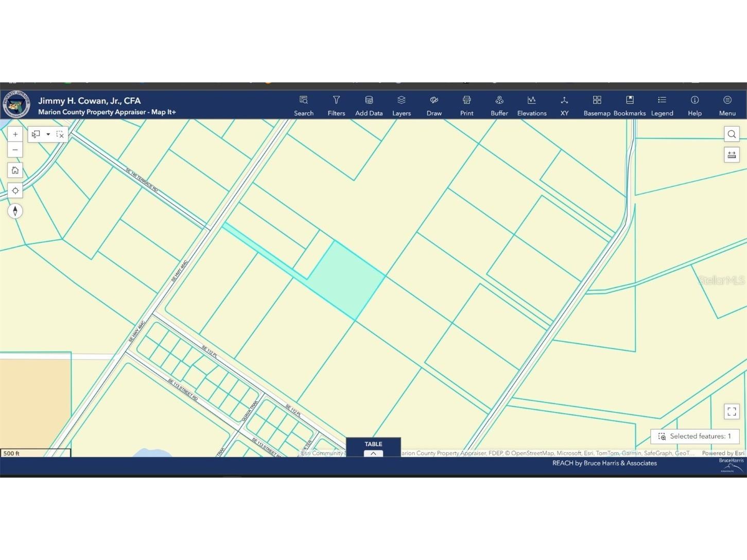Toggle fullscreen map view
Viewport: 747px width, 560px height.
coord(732,411)
